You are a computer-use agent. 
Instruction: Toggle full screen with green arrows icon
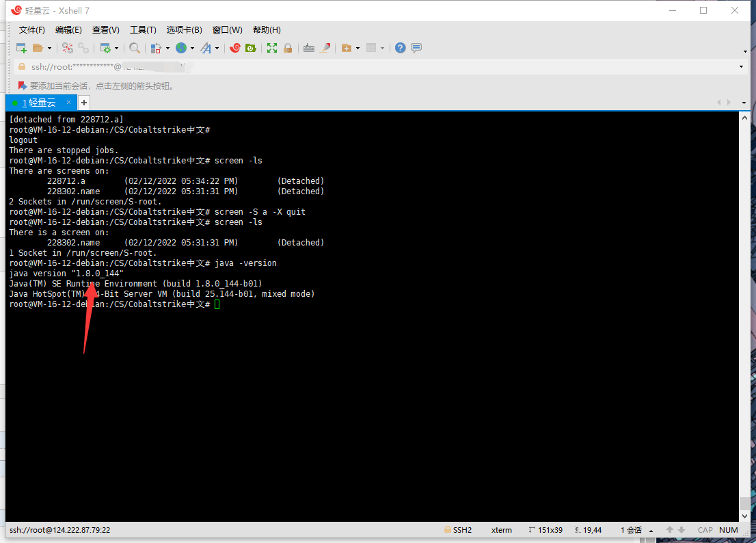pos(272,48)
